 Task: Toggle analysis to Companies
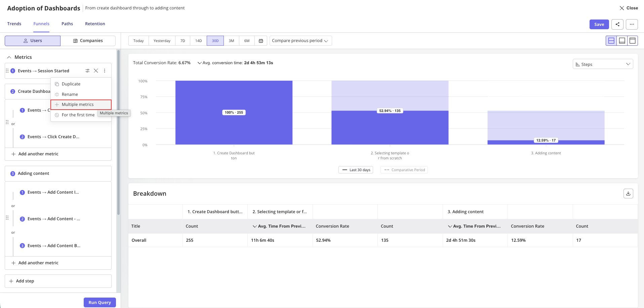click(88, 41)
